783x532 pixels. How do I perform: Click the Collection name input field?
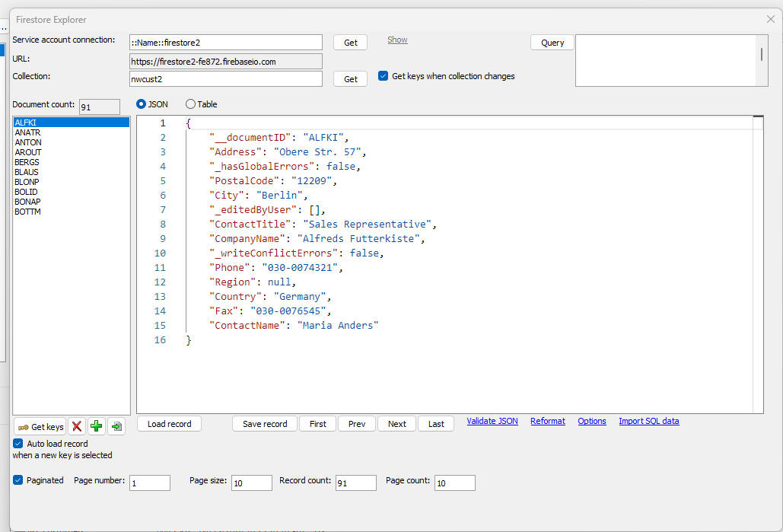tap(226, 78)
